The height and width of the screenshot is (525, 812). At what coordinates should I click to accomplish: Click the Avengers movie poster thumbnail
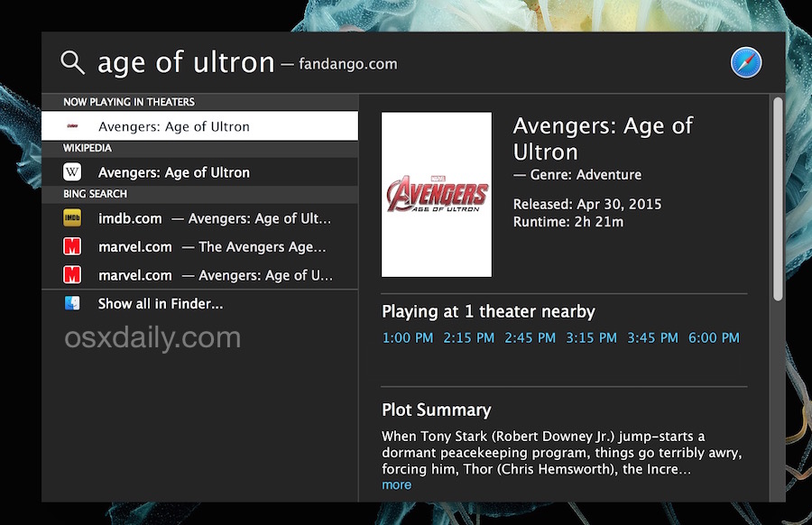(437, 194)
